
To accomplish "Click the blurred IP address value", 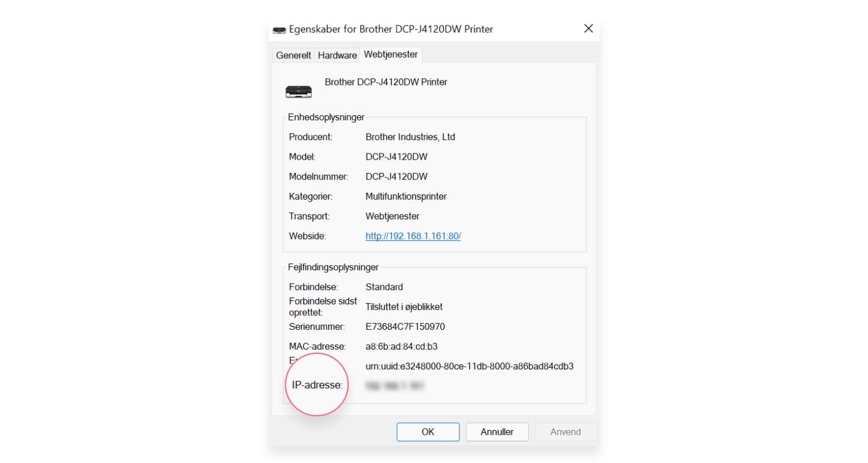I will [395, 385].
